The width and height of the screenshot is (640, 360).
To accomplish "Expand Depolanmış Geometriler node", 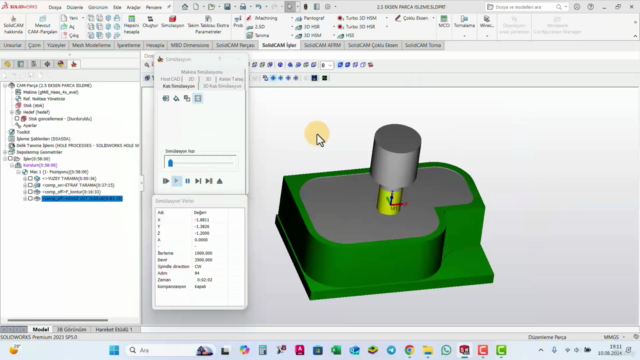I will pos(5,152).
